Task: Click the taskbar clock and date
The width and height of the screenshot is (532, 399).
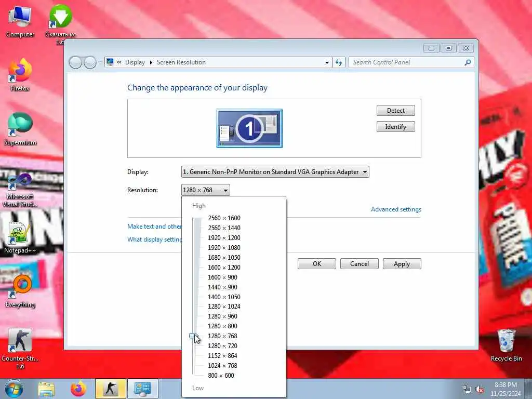Action: (506, 389)
